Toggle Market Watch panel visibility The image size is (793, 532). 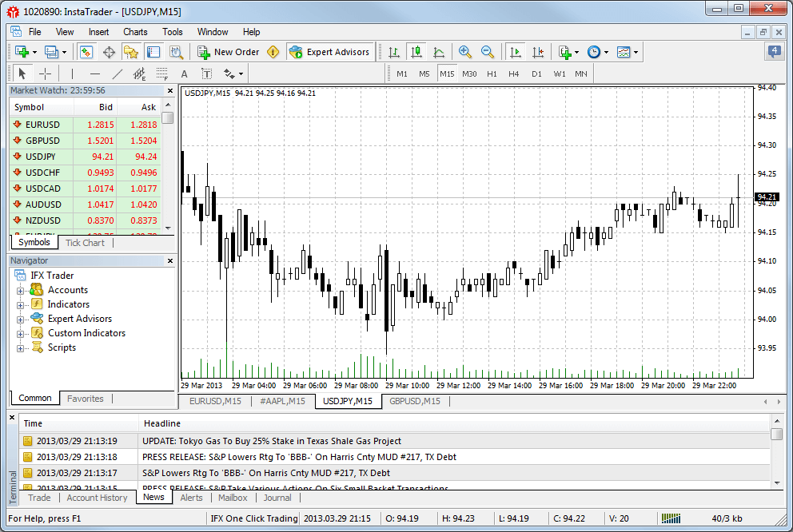86,52
